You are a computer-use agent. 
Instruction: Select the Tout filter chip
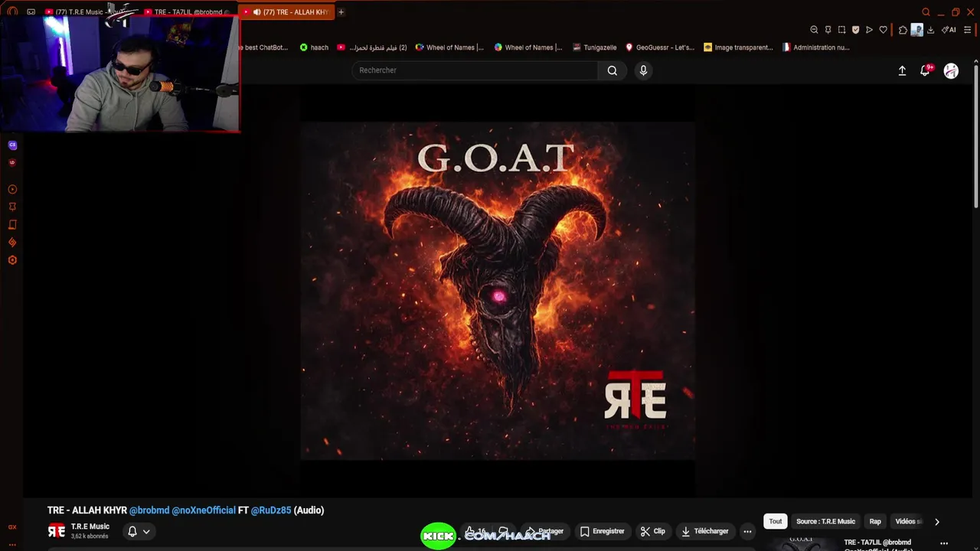776,522
